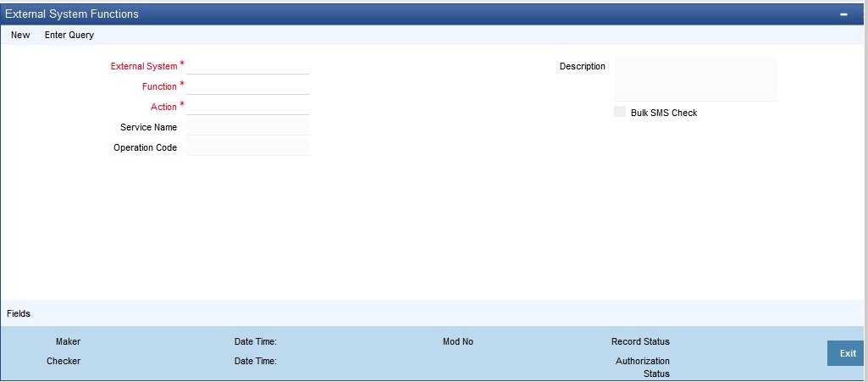Click the Checker label
Image resolution: width=868 pixels, height=382 pixels.
64,361
